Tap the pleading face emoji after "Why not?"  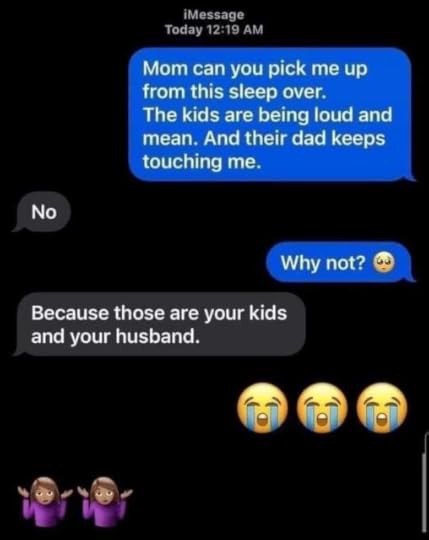385,263
